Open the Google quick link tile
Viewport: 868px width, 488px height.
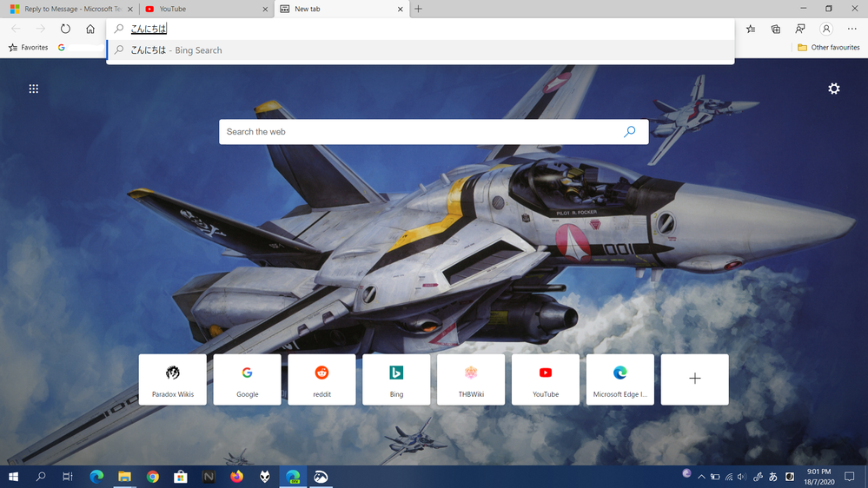[247, 379]
